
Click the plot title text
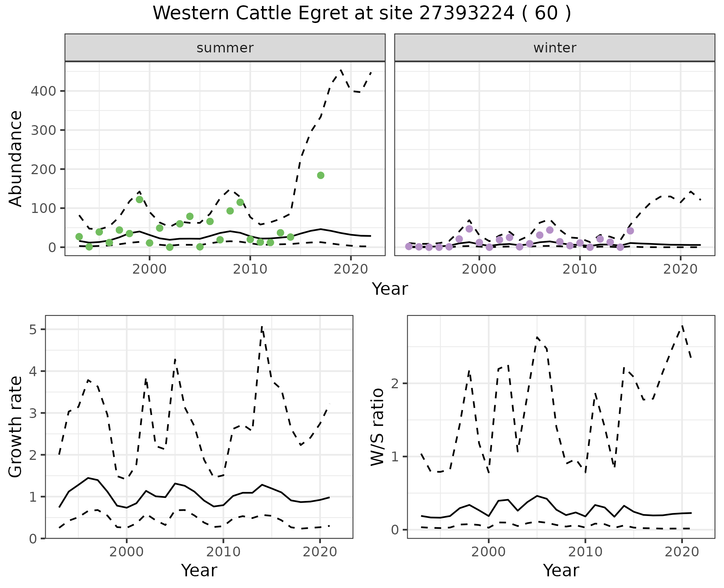coord(362,14)
